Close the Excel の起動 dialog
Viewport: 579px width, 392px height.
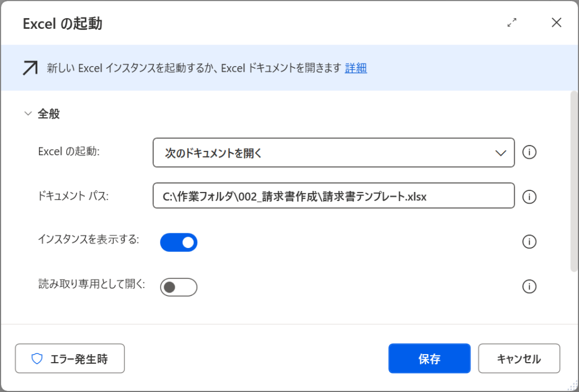(556, 23)
